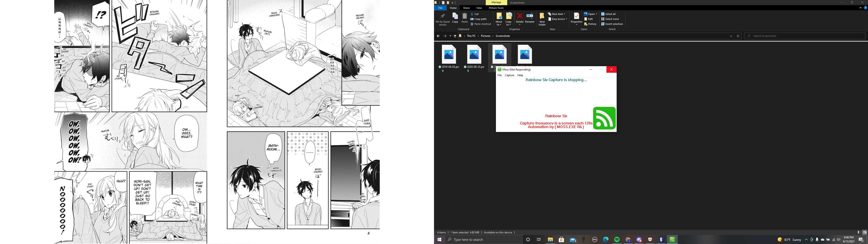
Task: Open the Windows Security shield taskbar icon
Action: tap(650, 240)
